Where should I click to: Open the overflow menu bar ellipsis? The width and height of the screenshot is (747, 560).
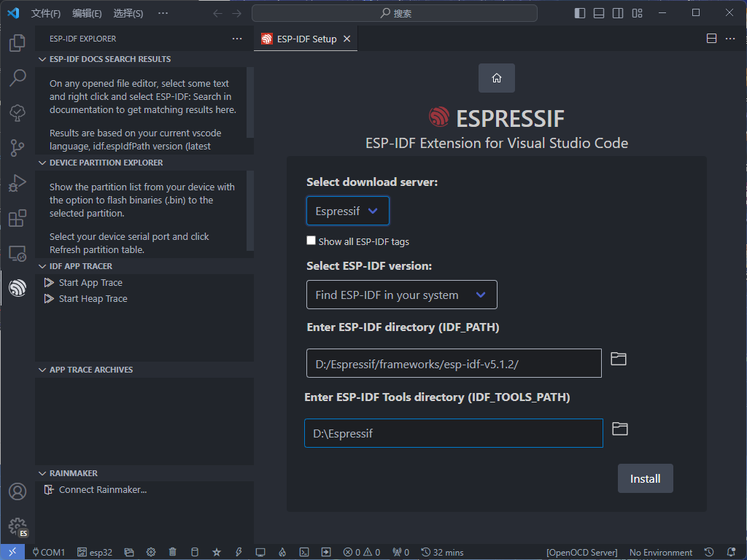pyautogui.click(x=163, y=13)
